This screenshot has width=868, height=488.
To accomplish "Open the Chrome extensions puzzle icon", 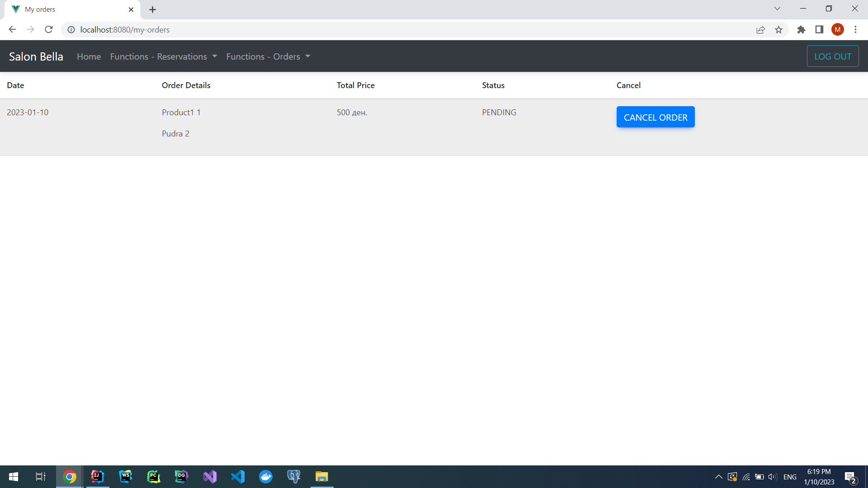I will (x=801, y=30).
